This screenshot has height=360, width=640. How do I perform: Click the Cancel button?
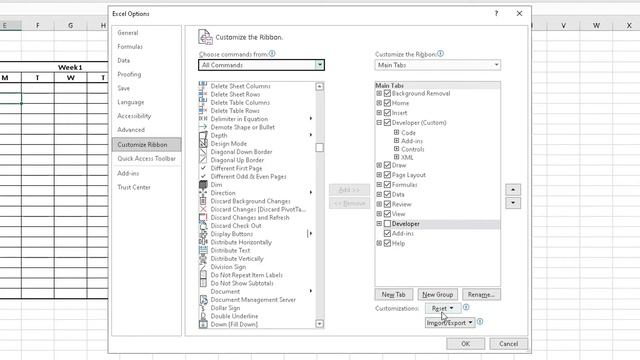point(509,344)
